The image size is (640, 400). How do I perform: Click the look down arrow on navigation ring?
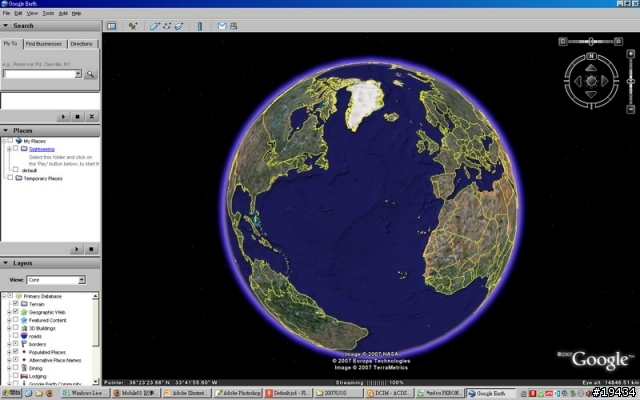click(x=591, y=94)
